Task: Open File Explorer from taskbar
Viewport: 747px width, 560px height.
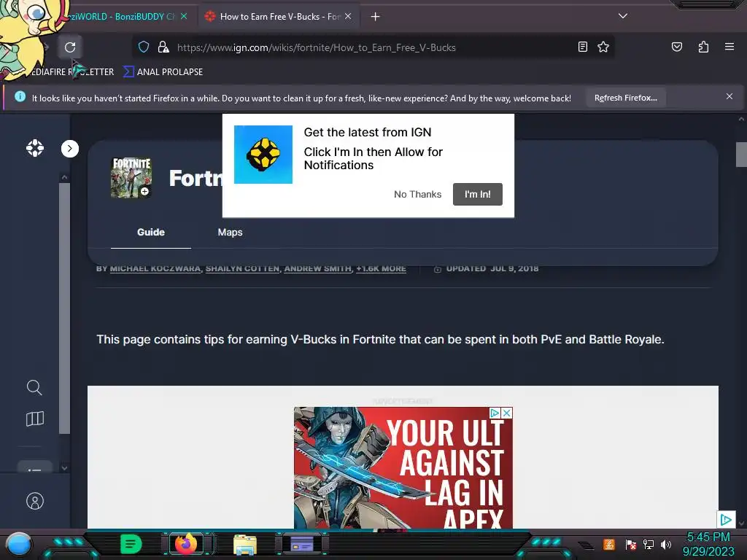Action: (x=245, y=544)
